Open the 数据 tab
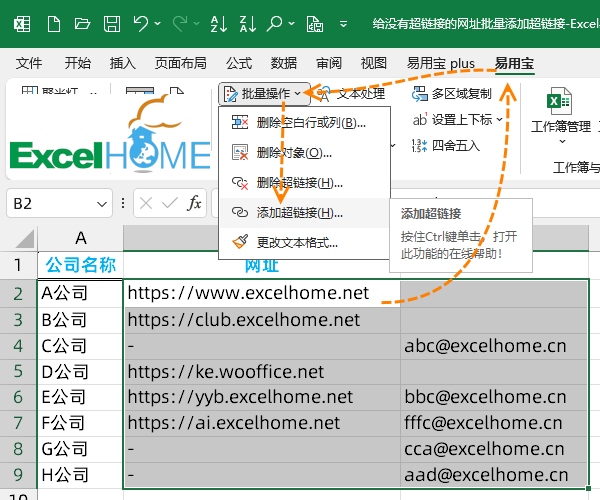 tap(284, 63)
